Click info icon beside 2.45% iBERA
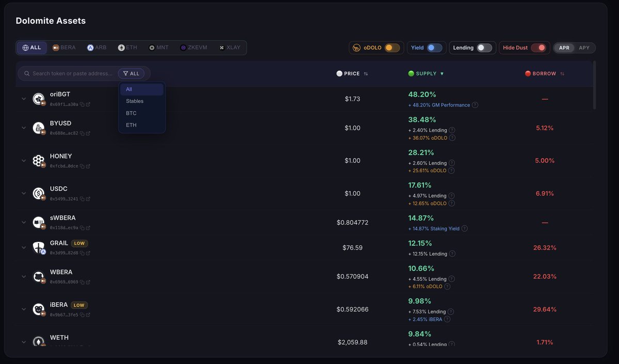 tap(447, 319)
